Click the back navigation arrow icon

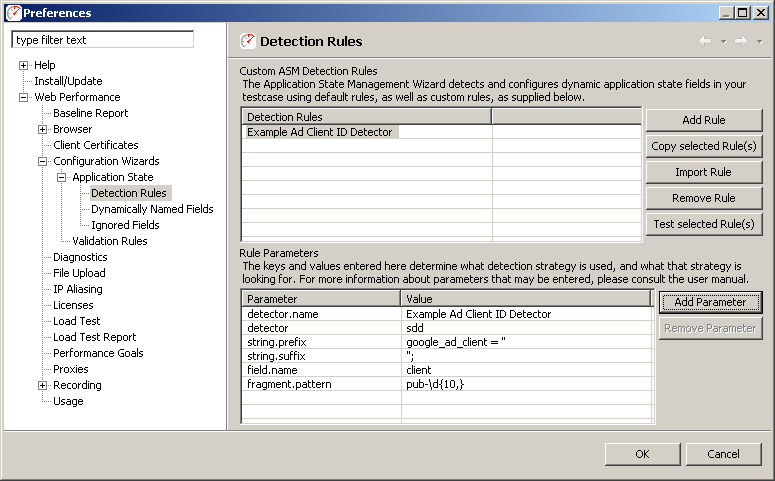[705, 41]
